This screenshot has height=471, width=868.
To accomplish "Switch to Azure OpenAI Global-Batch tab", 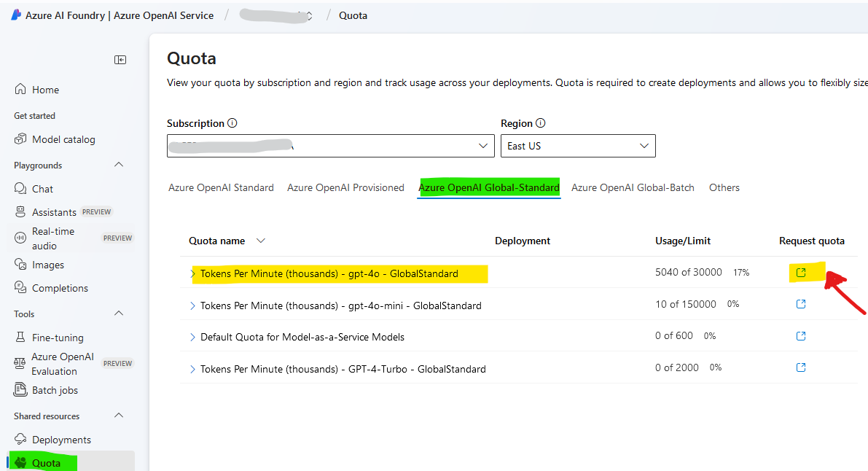I will pos(633,187).
